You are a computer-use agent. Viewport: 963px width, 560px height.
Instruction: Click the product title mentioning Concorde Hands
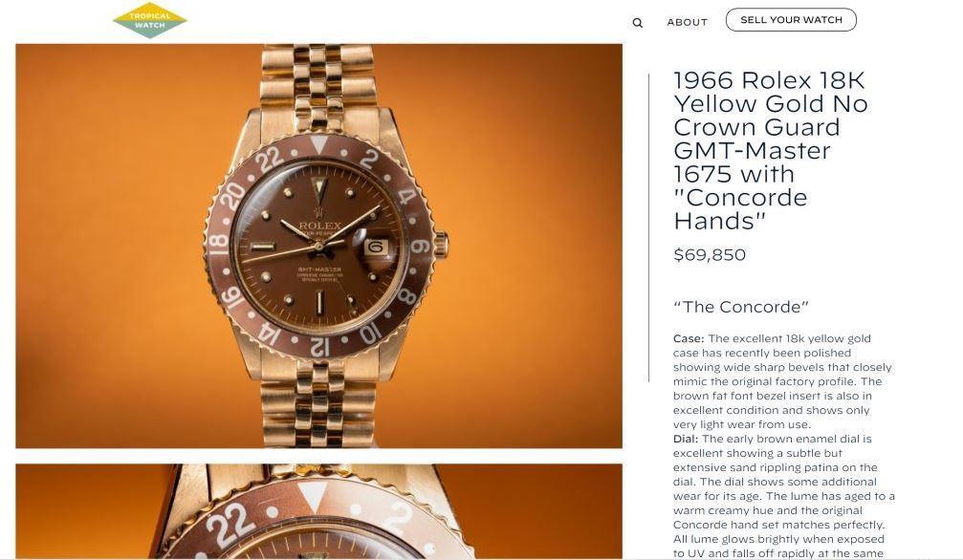tap(771, 150)
